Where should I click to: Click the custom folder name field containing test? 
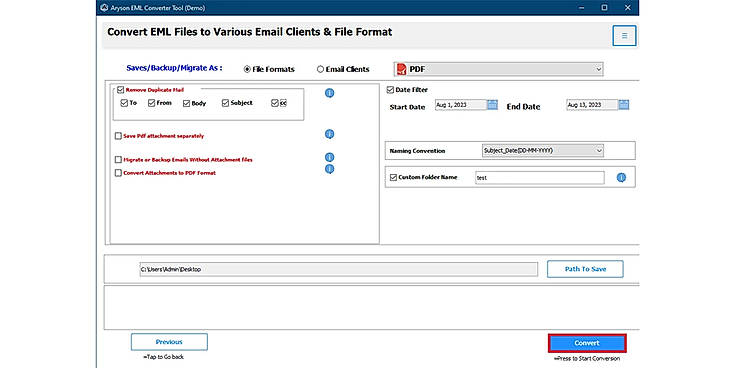click(540, 178)
